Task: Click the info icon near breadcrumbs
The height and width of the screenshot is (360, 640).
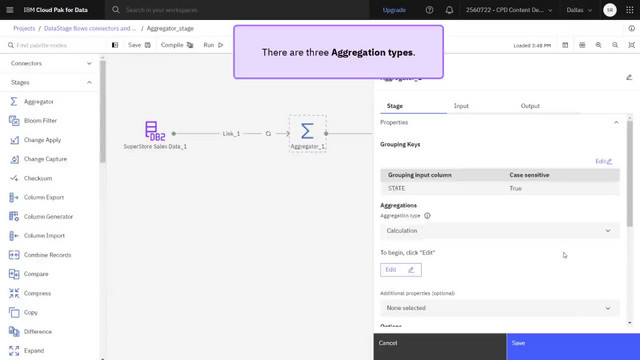Action: point(631,28)
